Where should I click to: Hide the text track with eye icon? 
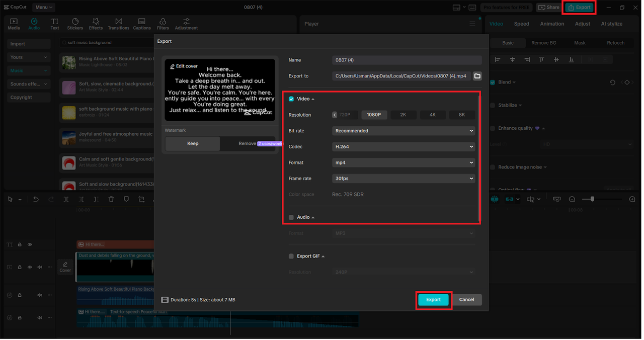[x=30, y=244]
